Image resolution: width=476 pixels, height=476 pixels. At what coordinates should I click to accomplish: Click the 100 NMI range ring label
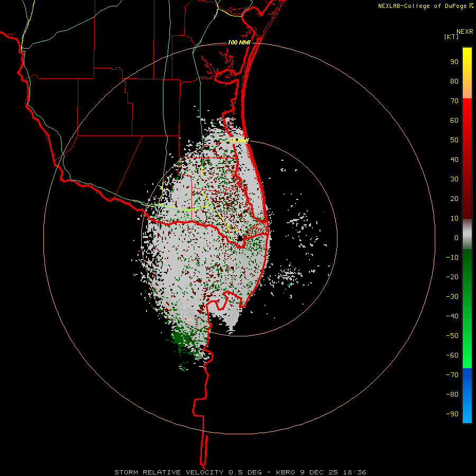pyautogui.click(x=239, y=42)
